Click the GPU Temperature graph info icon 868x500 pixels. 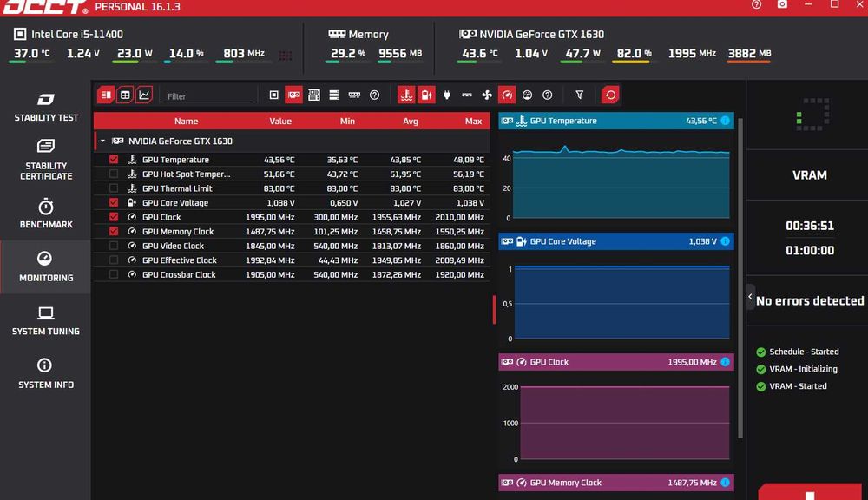pos(725,121)
